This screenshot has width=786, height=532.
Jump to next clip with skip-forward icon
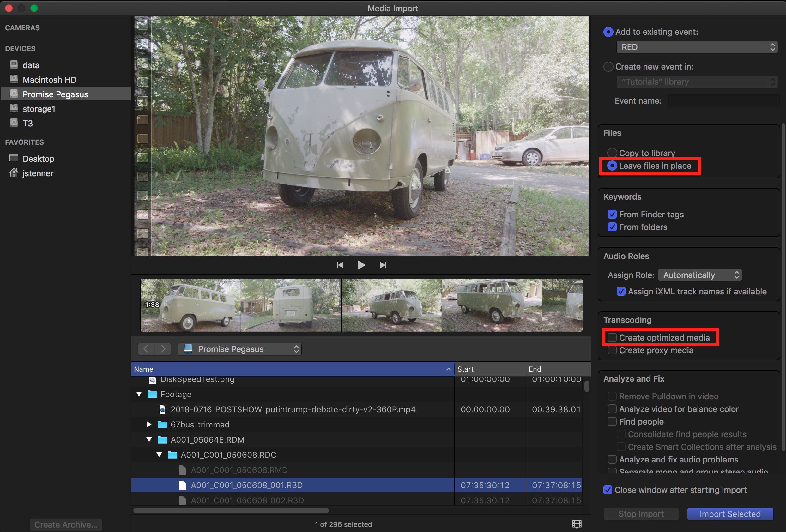point(383,265)
